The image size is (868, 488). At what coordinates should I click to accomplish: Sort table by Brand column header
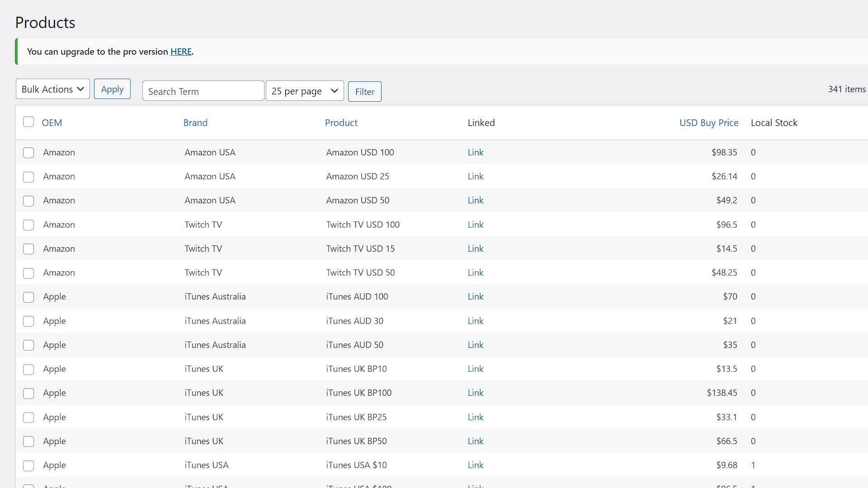click(x=195, y=122)
